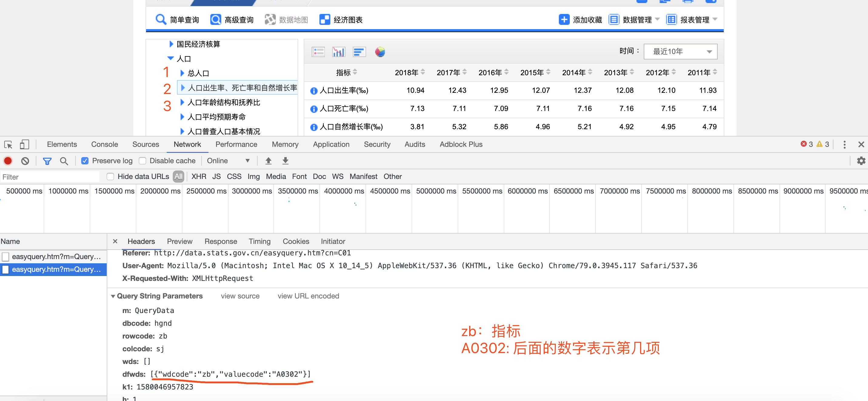Screen dimensions: 868x401
Task: Open DevTools settings gear
Action: pyautogui.click(x=861, y=161)
